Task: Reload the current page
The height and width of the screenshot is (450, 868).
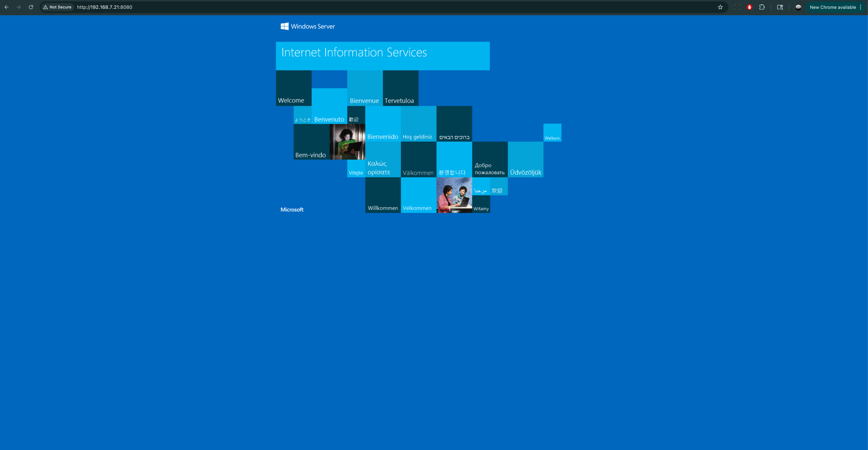Action: pos(31,7)
